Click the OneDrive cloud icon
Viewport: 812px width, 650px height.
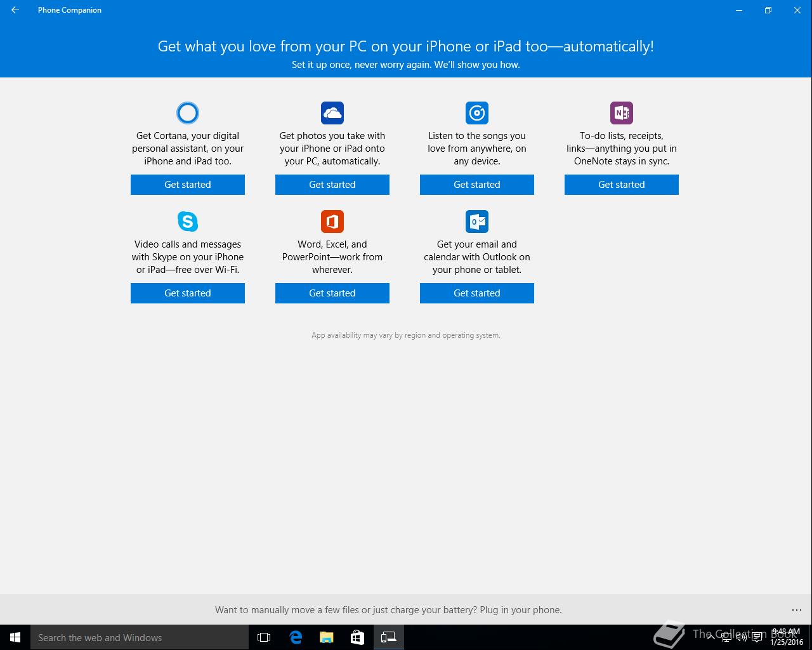point(332,113)
